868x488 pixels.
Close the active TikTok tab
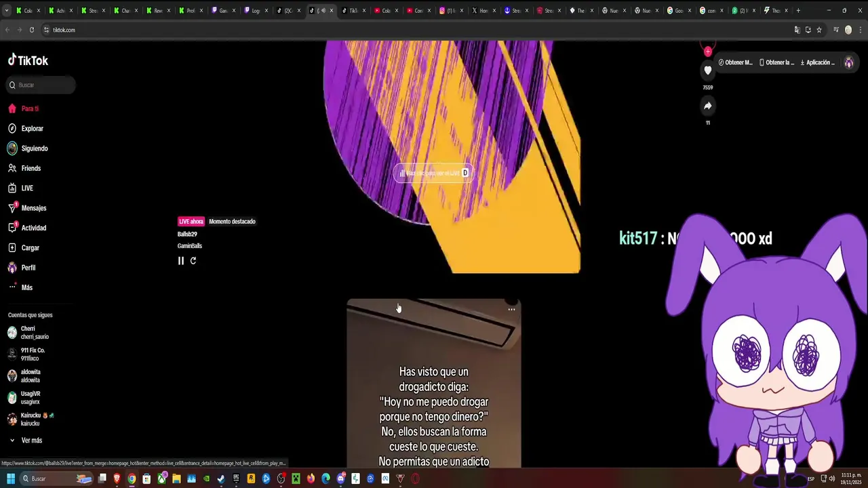point(331,10)
